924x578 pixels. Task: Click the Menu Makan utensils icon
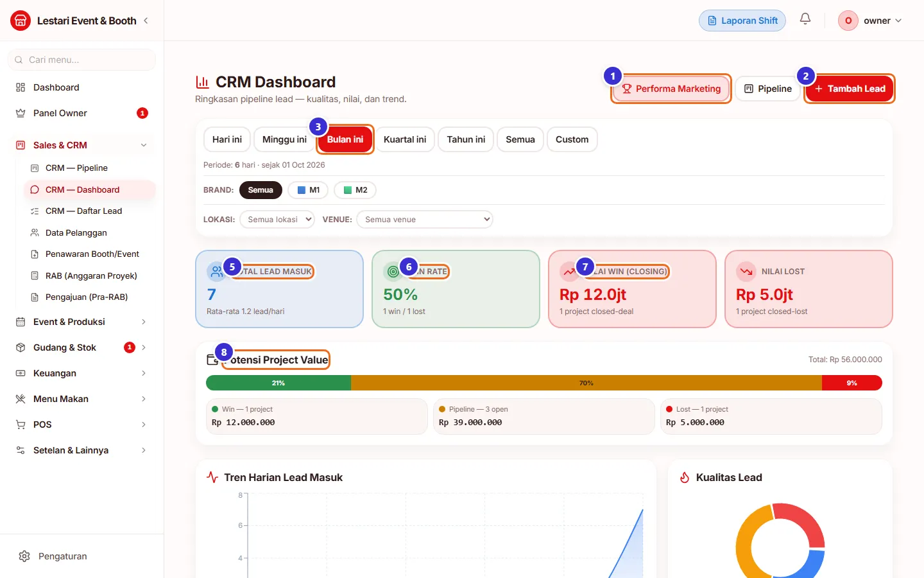click(x=21, y=399)
